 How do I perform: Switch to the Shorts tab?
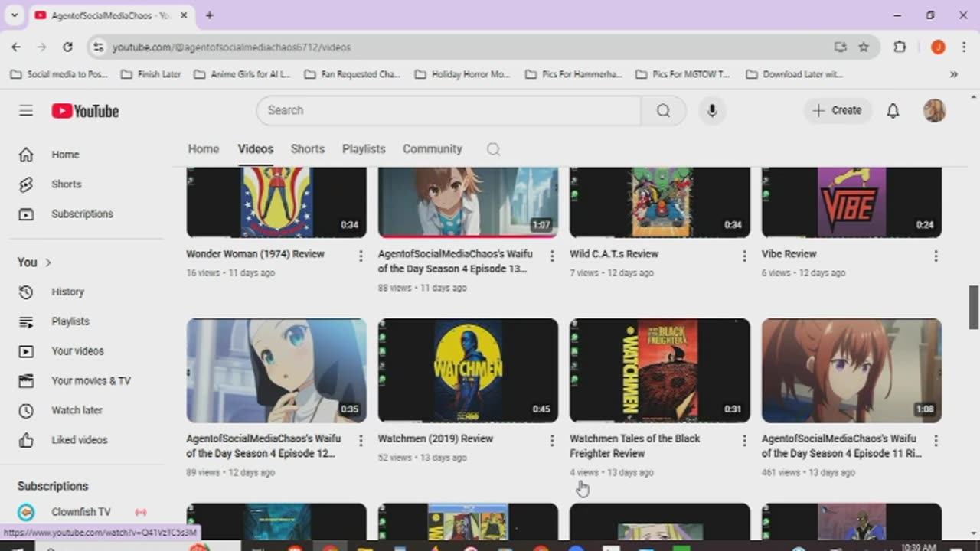[308, 149]
